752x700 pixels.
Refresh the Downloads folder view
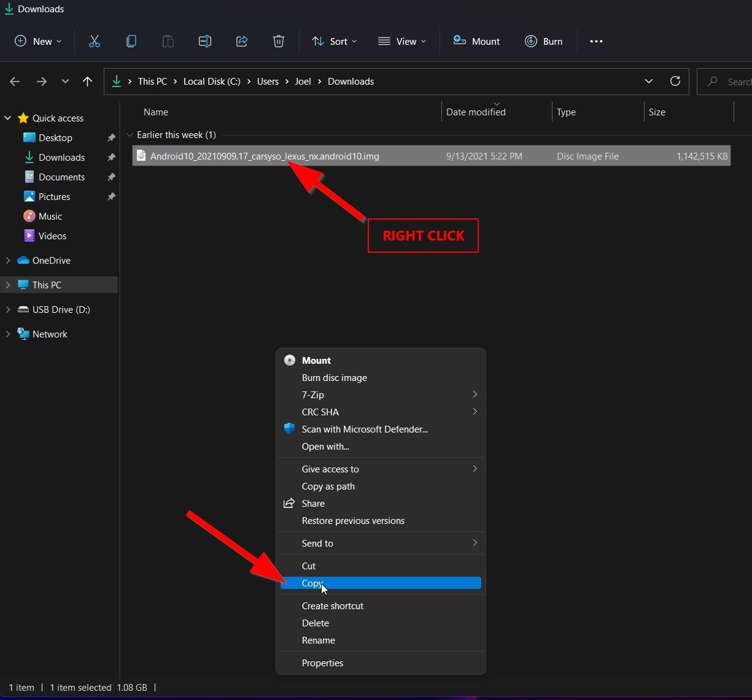tap(675, 81)
